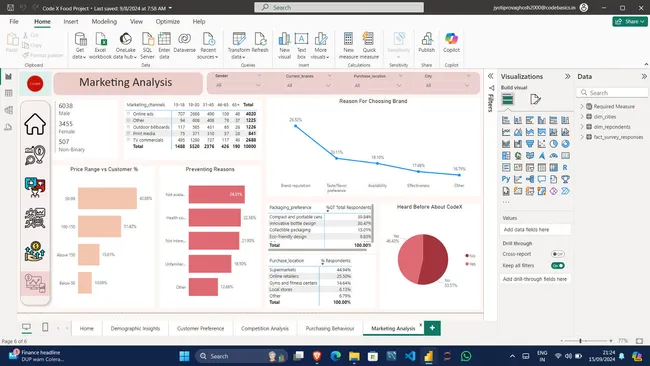Viewport: 650px width, 366px height.
Task: Collapse the Visualizations pane
Action: tap(567, 76)
